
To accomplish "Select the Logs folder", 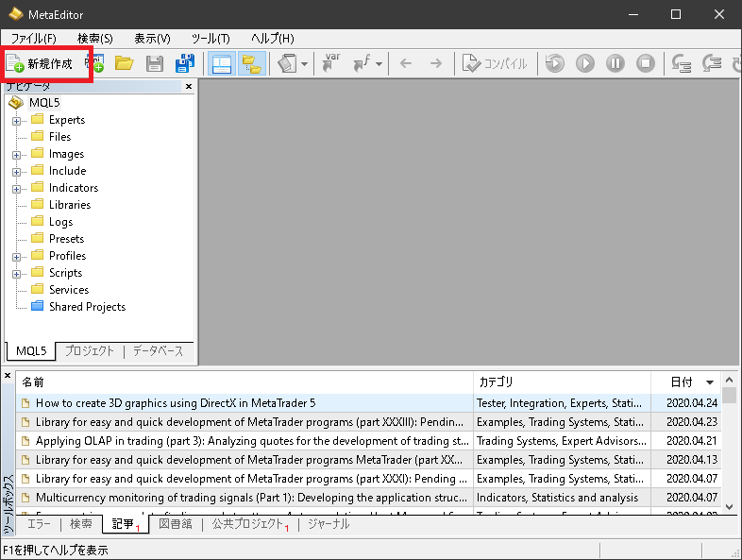I will point(60,222).
